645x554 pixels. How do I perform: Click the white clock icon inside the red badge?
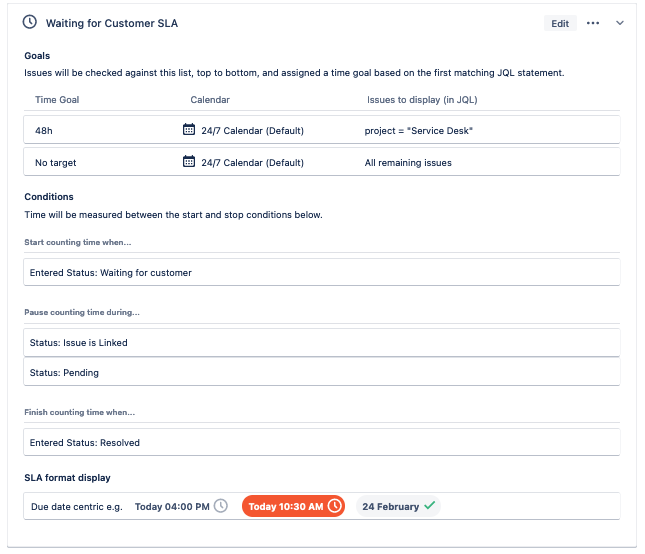click(335, 506)
